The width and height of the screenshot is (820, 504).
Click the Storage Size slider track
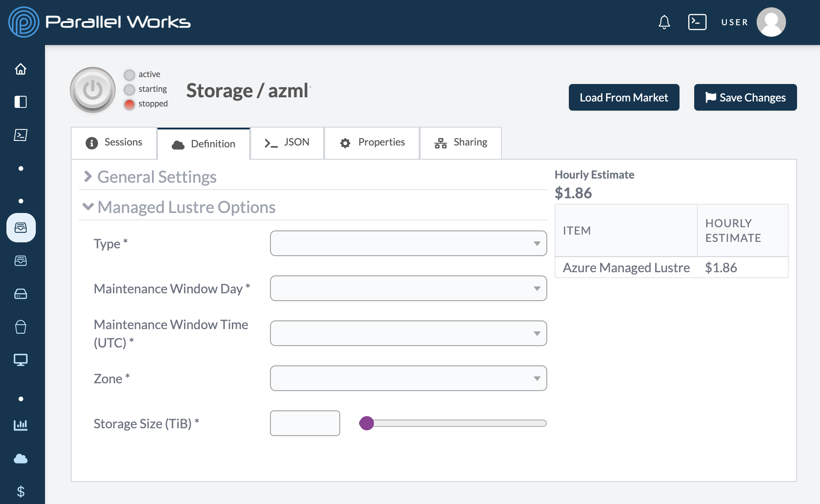tap(453, 423)
